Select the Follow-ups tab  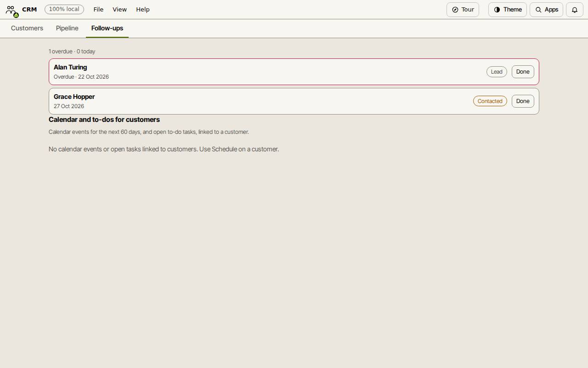coord(107,29)
